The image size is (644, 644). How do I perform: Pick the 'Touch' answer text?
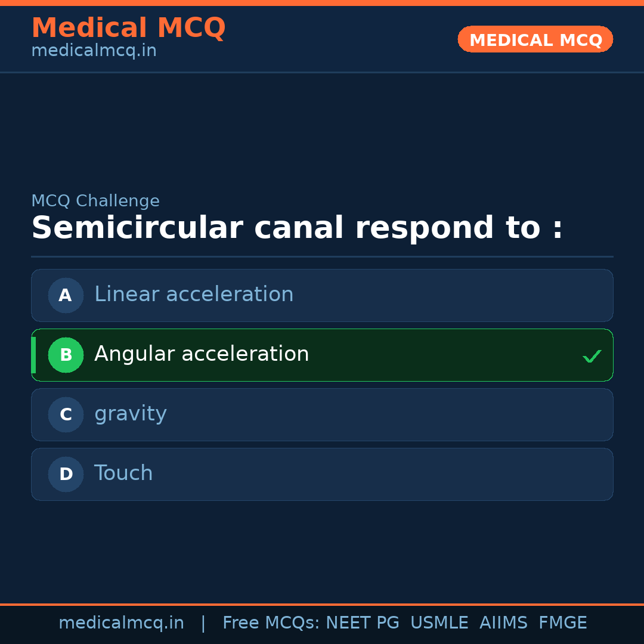123,473
